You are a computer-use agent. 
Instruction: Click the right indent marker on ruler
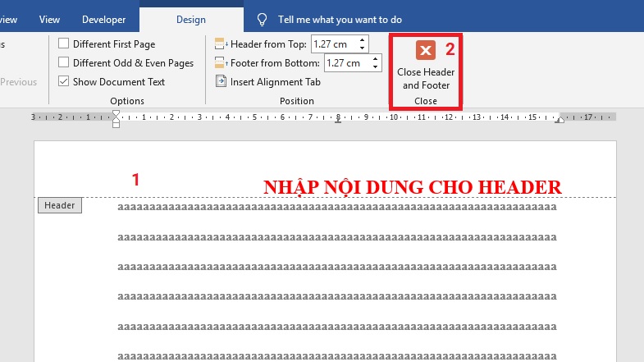[x=559, y=120]
